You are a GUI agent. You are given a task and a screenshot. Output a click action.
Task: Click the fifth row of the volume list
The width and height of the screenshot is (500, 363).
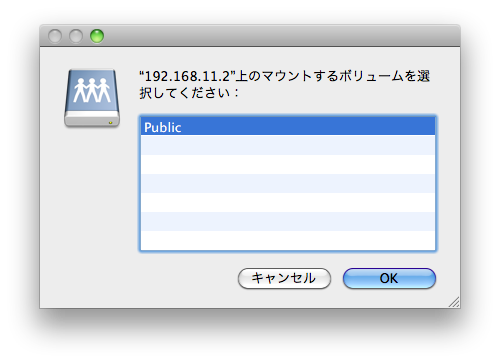tap(288, 202)
